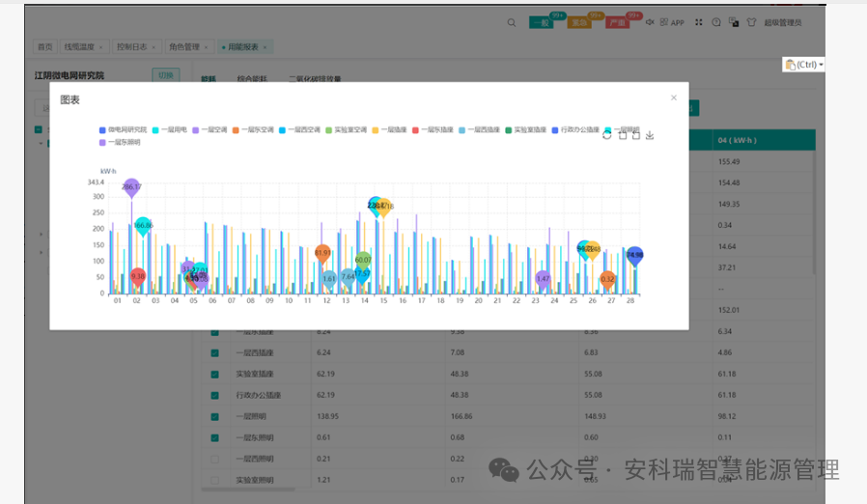Click the 9.38 red marker pin
This screenshot has height=504, width=867.
pyautogui.click(x=138, y=277)
